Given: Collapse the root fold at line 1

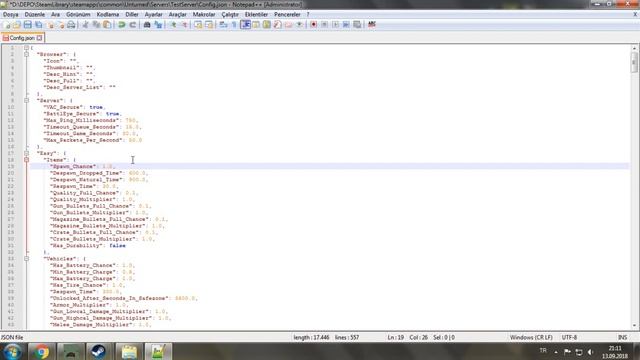Looking at the screenshot, I should [x=27, y=48].
